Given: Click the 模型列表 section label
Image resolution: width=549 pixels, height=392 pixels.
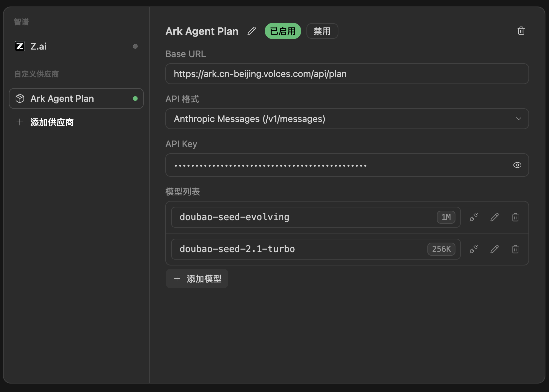Looking at the screenshot, I should pos(183,192).
